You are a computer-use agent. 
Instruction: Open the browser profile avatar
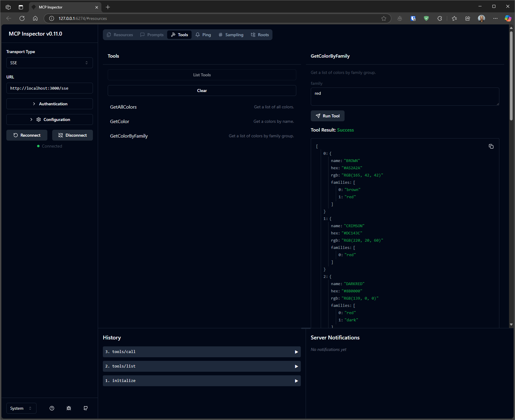[482, 18]
